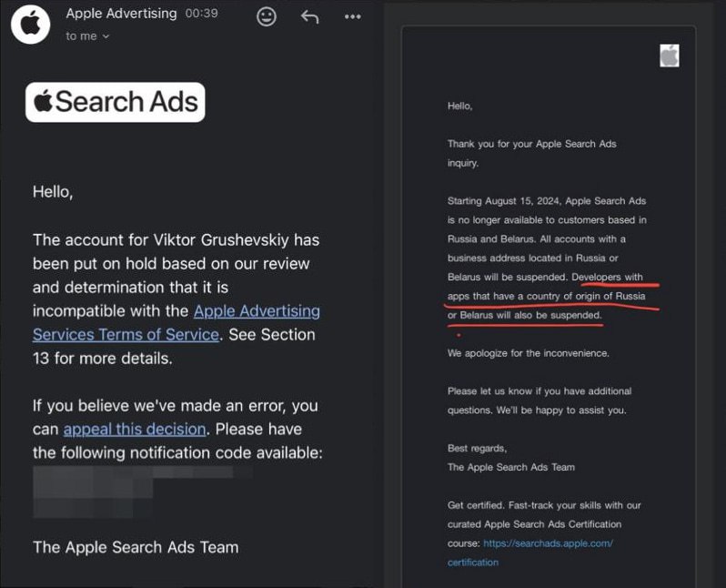Open the three-dot more options menu
This screenshot has height=588, width=726.
pyautogui.click(x=353, y=17)
